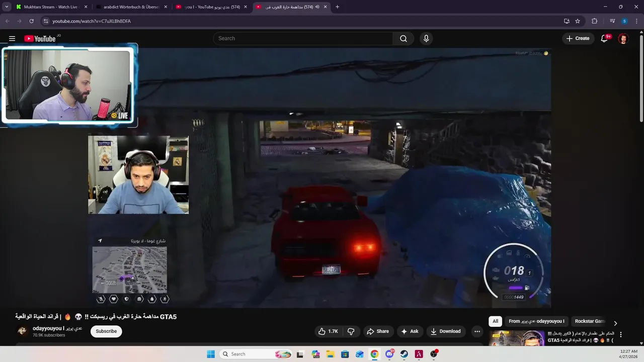Open Chrome media control icon

click(x=612, y=21)
